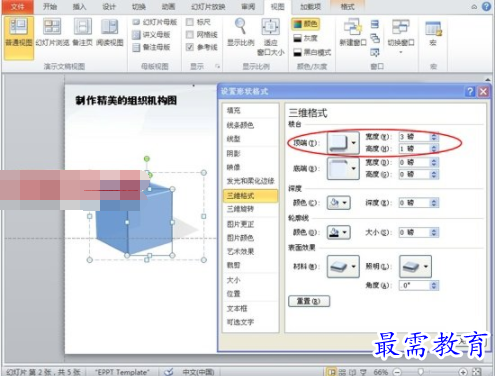The width and height of the screenshot is (496, 376).
Task: Select Fill (填充) in dialog list
Action: (250, 110)
